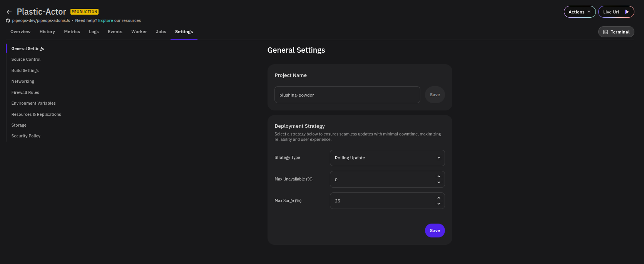Open the Worker tab
Screen dimensions: 644x264
click(x=139, y=32)
